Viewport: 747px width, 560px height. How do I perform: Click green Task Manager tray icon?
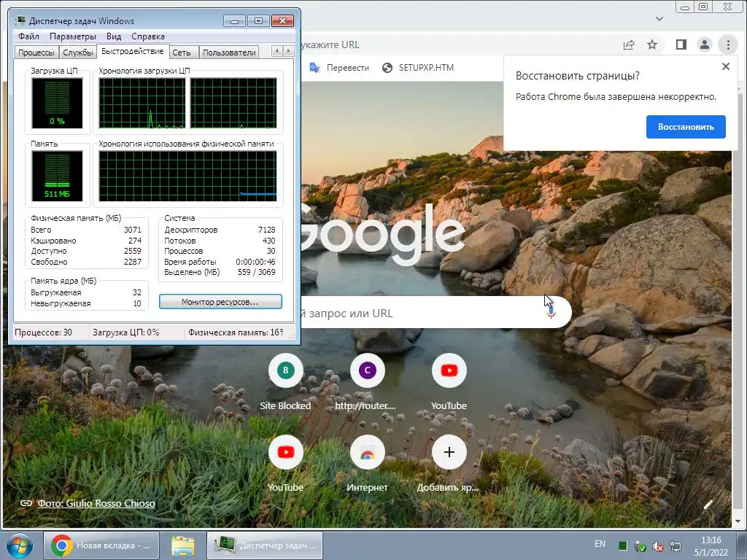(x=622, y=546)
